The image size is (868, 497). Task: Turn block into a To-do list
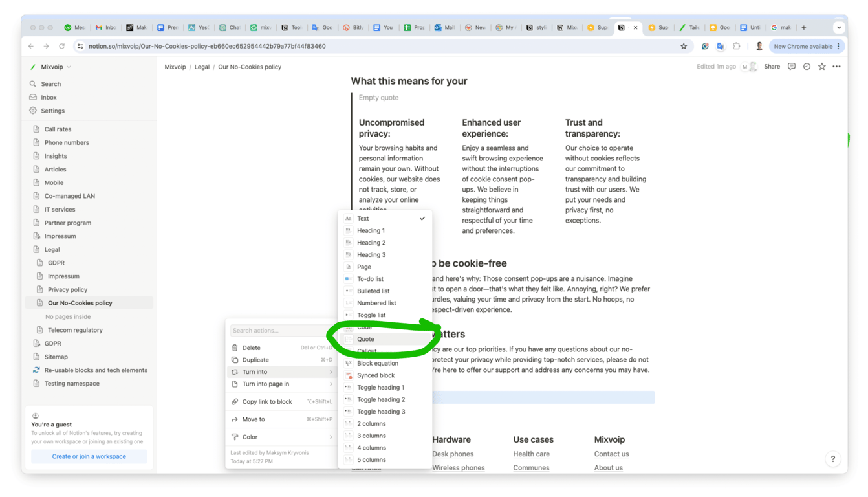coord(385,279)
